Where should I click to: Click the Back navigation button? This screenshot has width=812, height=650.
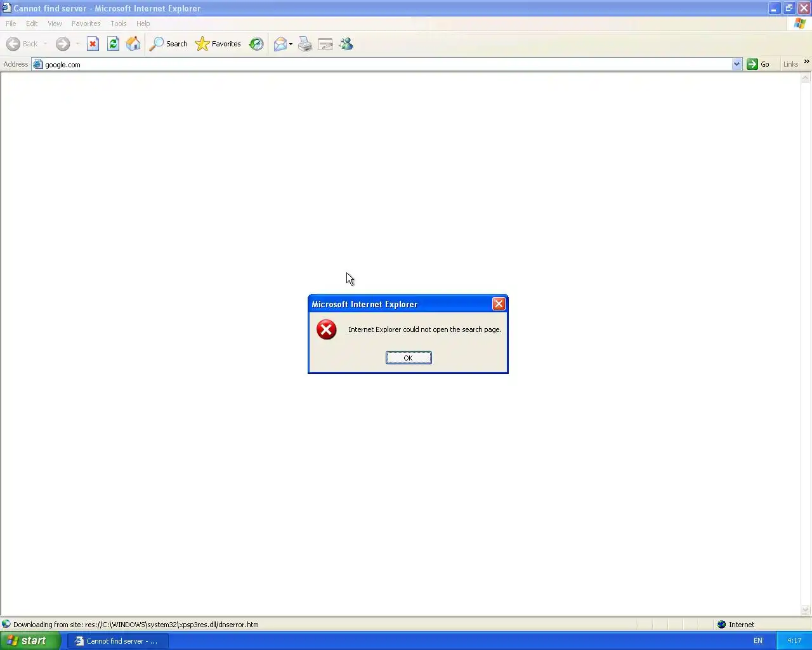(22, 44)
